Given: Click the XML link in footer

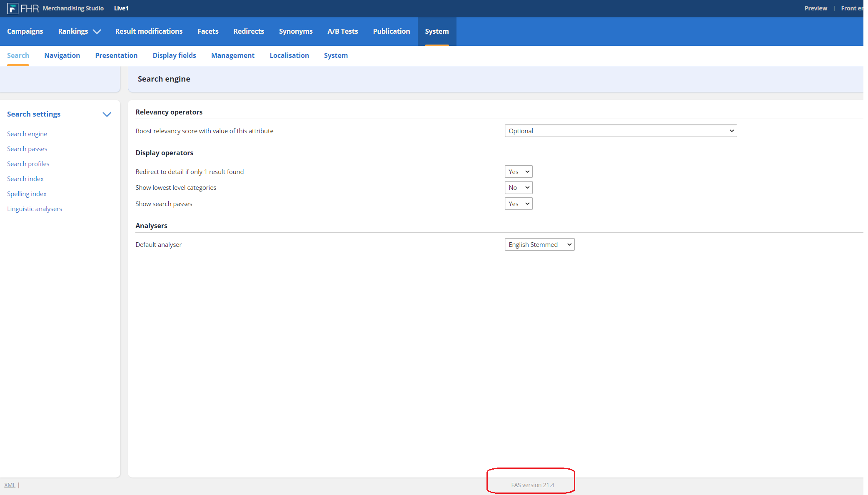Looking at the screenshot, I should (x=10, y=485).
